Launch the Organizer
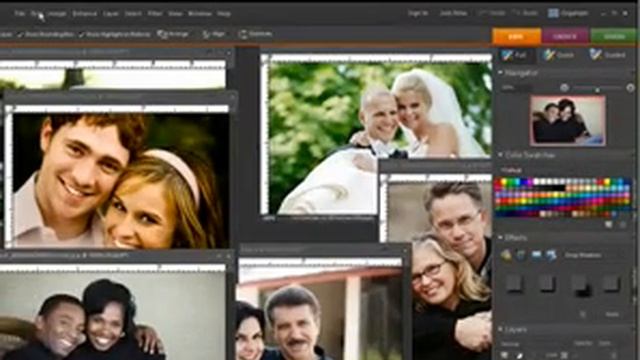 (568, 13)
